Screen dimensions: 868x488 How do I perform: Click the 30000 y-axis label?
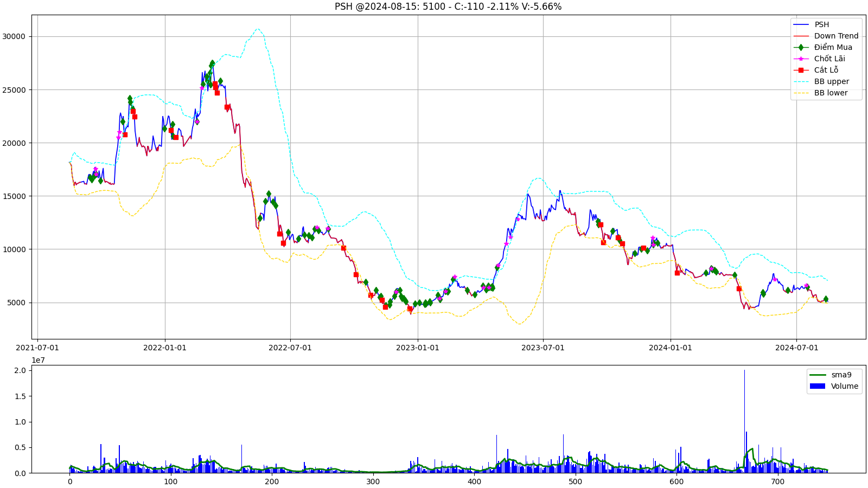(x=14, y=36)
